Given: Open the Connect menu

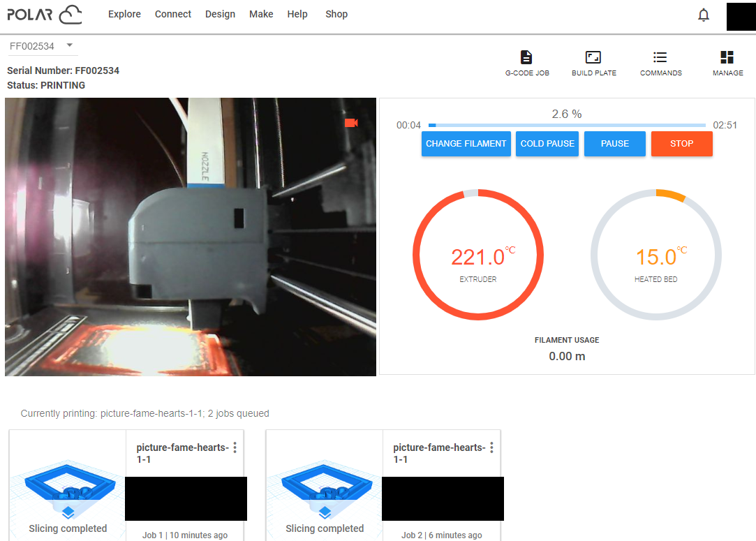Looking at the screenshot, I should tap(173, 15).
